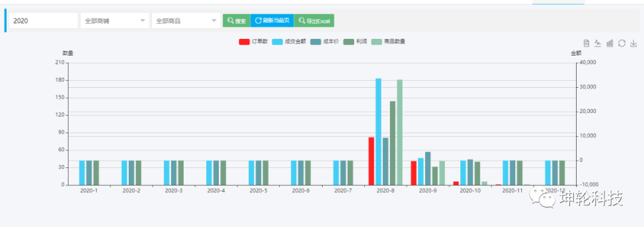This screenshot has width=644, height=227.
Task: Click the 成本价 bar for 2020-9
Action: click(x=428, y=168)
